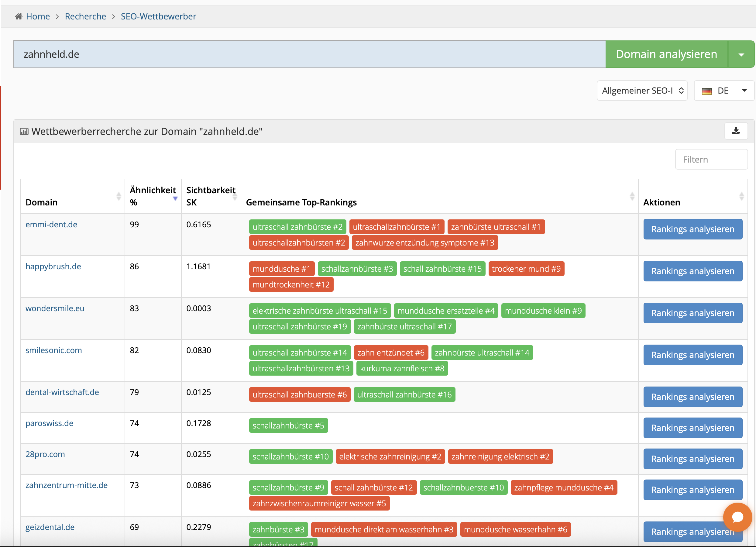Open geizdental.de domain link
The image size is (756, 547).
50,527
